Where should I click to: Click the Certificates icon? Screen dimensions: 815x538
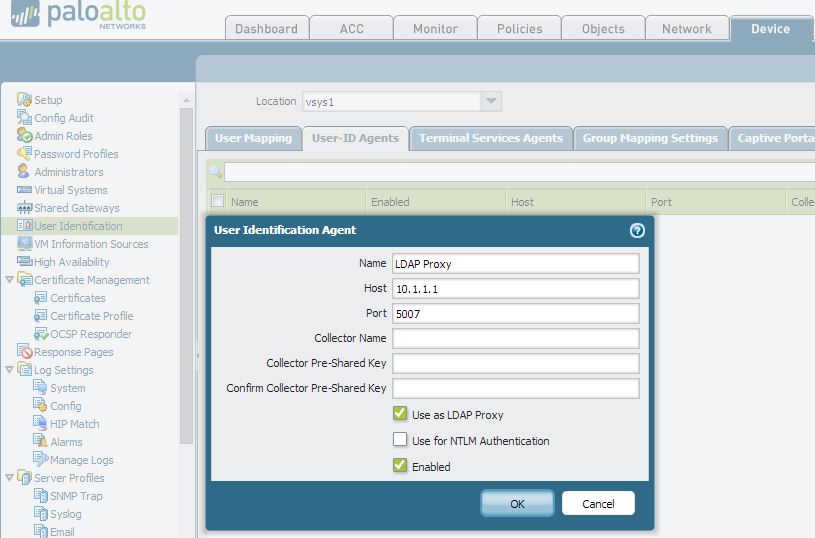(40, 297)
